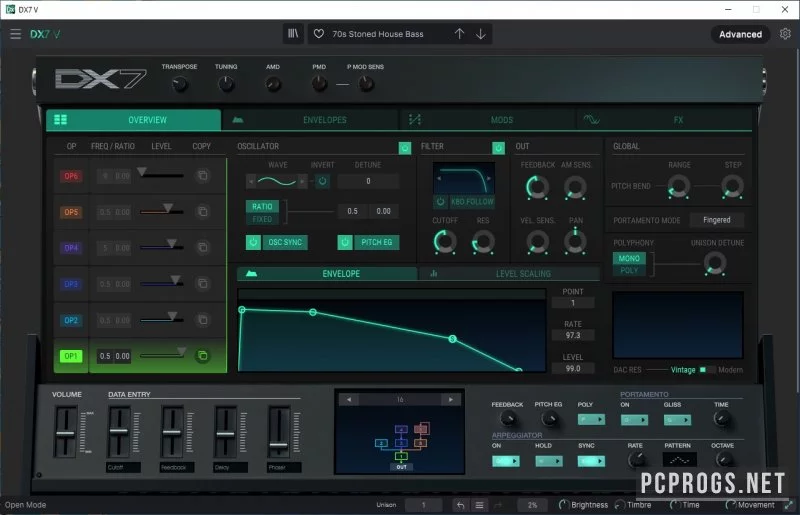Click the Mods tab dice icon

click(x=415, y=119)
